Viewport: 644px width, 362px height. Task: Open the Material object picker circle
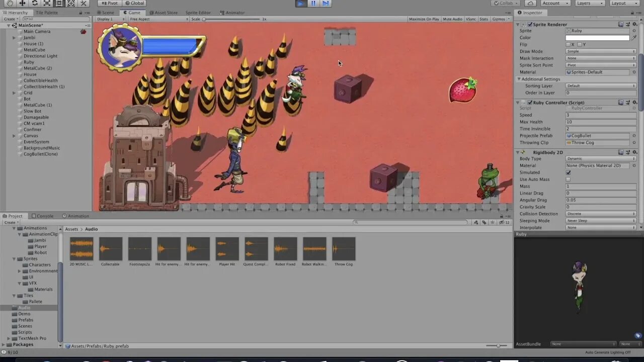pos(634,72)
